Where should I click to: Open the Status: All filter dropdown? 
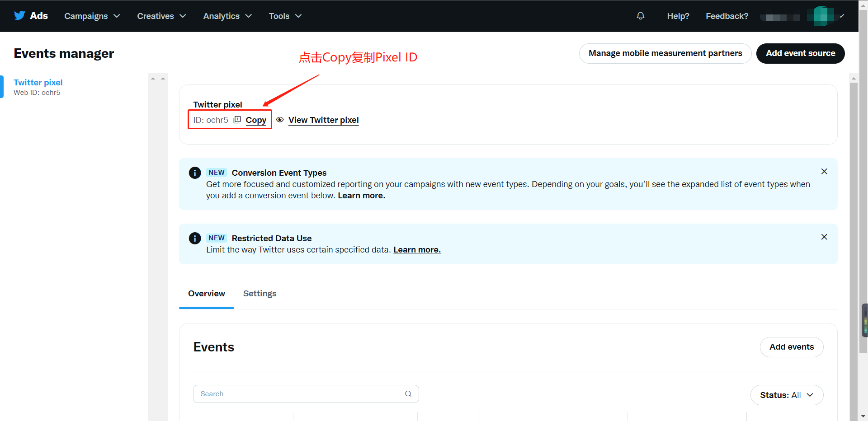(787, 395)
